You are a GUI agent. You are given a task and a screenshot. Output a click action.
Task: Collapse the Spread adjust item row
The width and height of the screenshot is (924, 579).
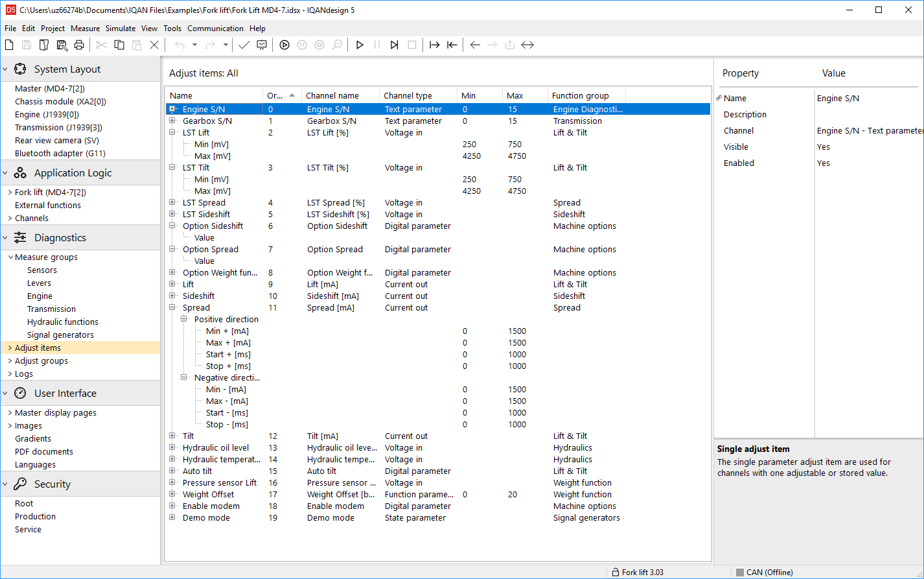(x=172, y=308)
